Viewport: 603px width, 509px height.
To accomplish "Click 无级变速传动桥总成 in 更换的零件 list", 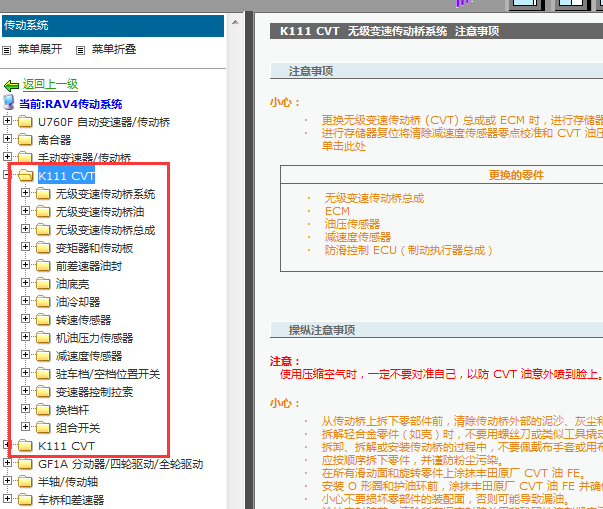I will 374,198.
